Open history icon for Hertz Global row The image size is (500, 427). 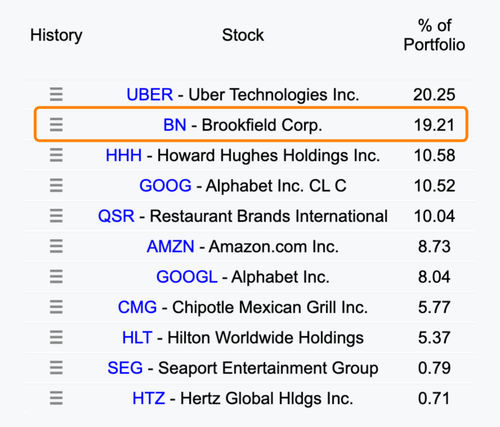click(x=56, y=398)
